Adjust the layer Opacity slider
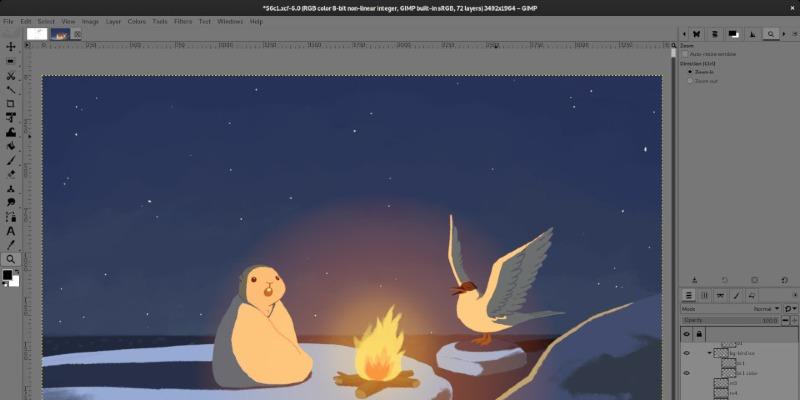The height and width of the screenshot is (400, 800). pyautogui.click(x=730, y=320)
